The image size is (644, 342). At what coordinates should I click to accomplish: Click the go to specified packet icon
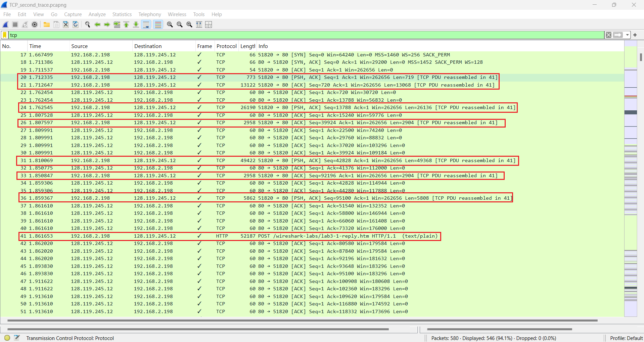pyautogui.click(x=117, y=25)
